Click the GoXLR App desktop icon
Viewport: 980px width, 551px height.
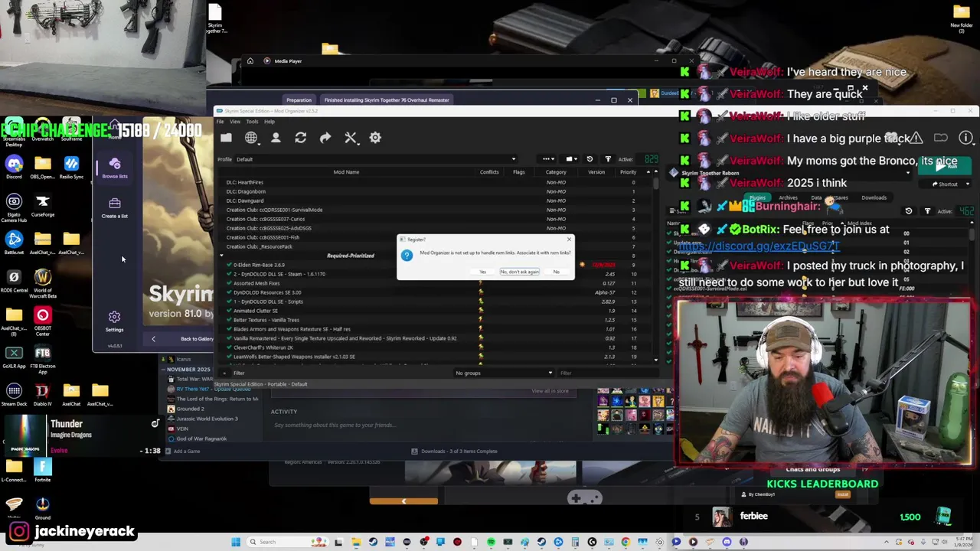tap(14, 357)
